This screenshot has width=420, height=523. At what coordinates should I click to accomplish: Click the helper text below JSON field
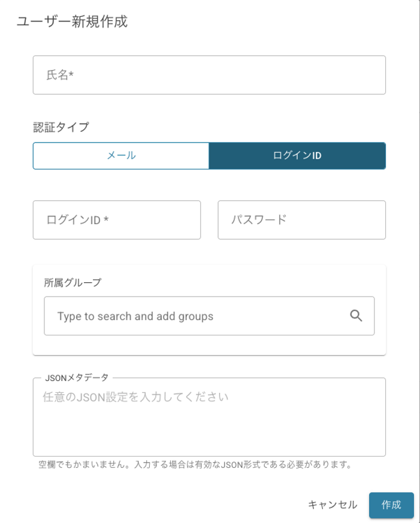[194, 464]
